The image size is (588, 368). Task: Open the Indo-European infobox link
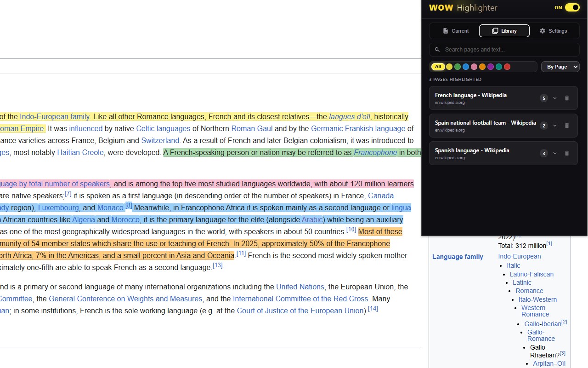pyautogui.click(x=519, y=257)
